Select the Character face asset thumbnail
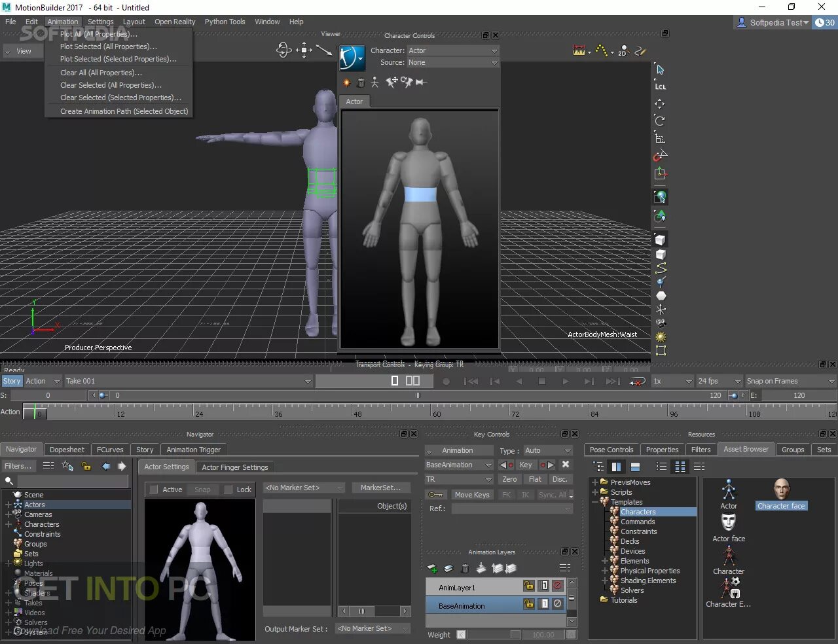The image size is (838, 644). pos(781,494)
